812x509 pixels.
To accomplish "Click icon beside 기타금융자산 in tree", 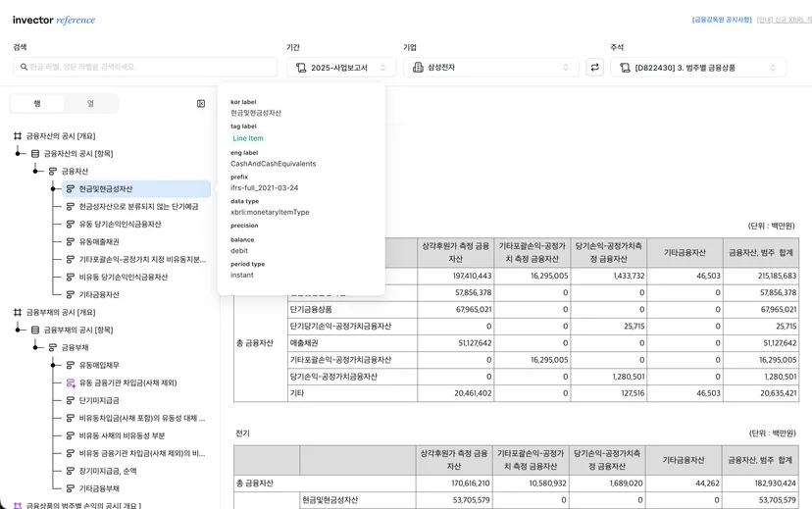I will point(71,294).
